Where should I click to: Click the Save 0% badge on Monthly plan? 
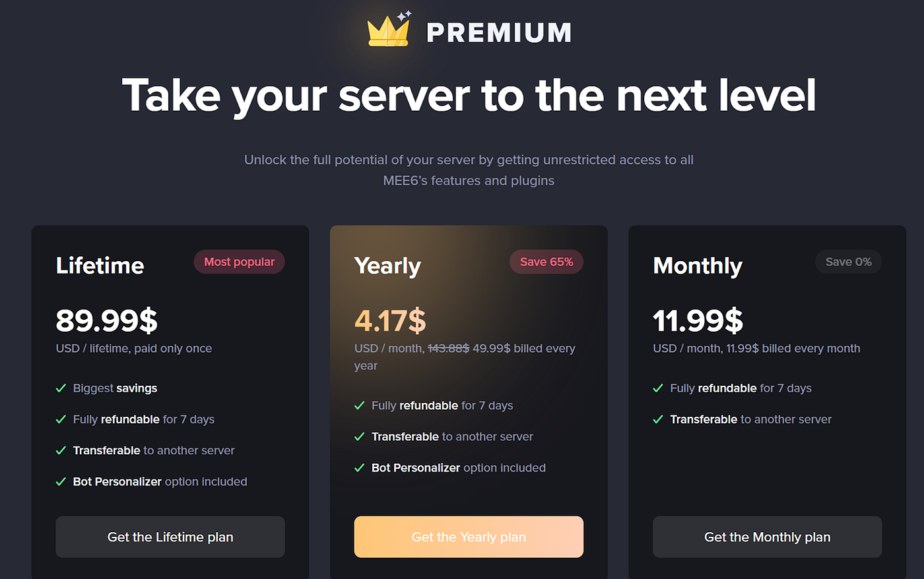[x=848, y=262]
